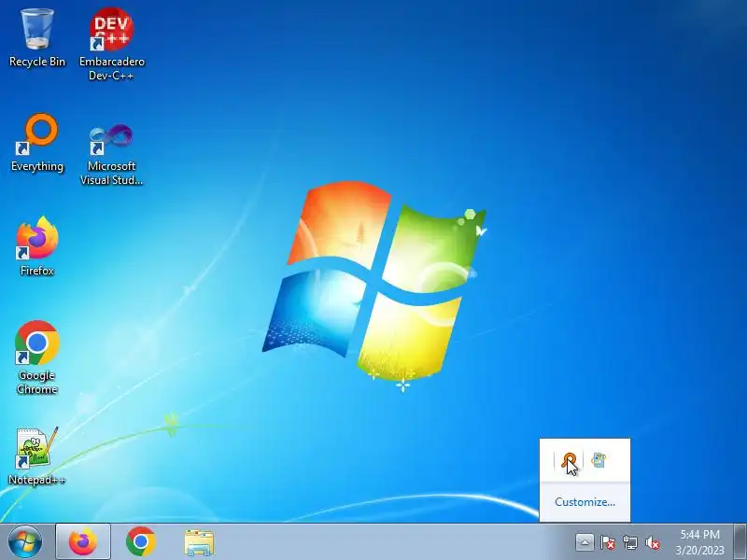
Task: Open the clock showing 5:44 PM
Action: [x=699, y=542]
